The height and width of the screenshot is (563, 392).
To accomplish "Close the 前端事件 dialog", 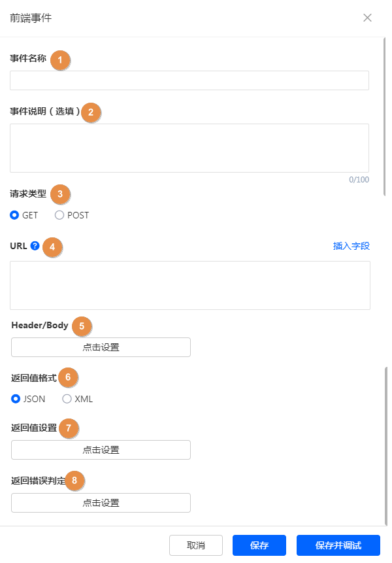I will (x=367, y=18).
